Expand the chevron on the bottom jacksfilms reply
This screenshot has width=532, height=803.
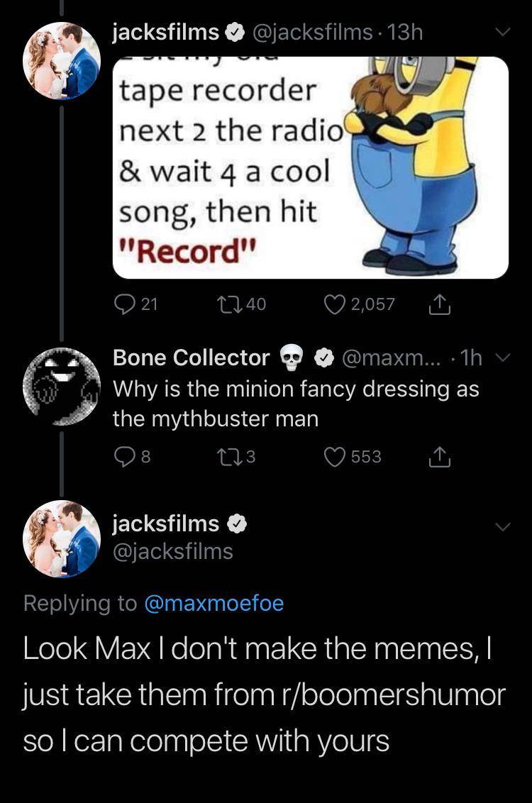tap(503, 526)
